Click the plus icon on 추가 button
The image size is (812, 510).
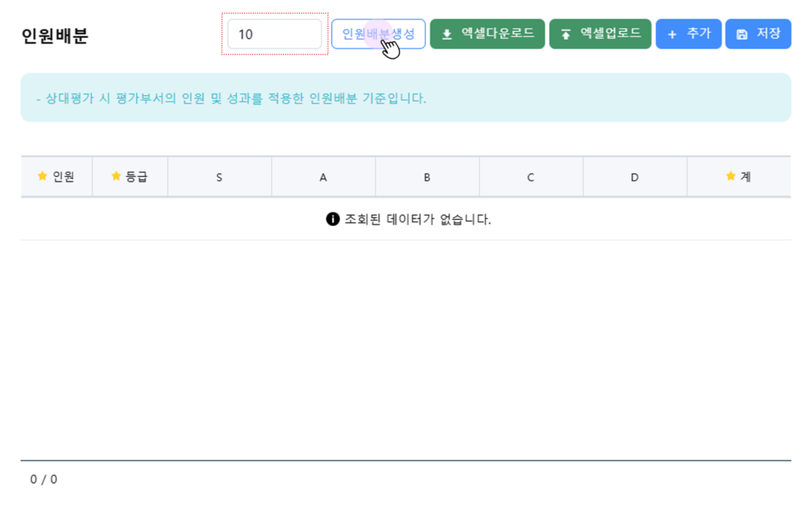[x=672, y=34]
